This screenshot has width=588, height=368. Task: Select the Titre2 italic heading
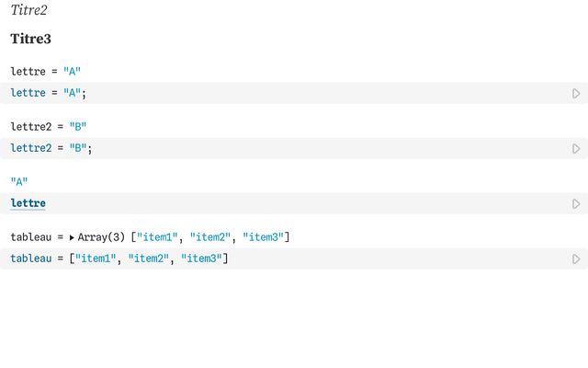(29, 11)
